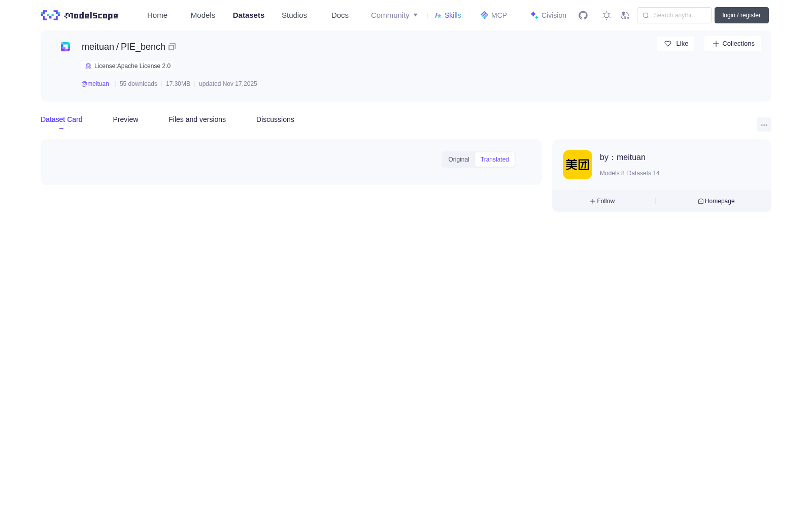Open the Docs section
The width and height of the screenshot is (812, 508).
(340, 15)
